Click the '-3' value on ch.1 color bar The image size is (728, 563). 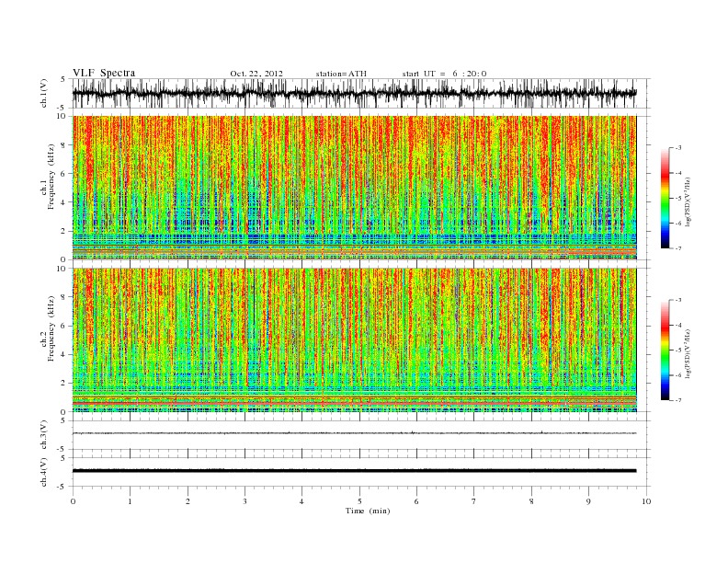[x=677, y=148]
